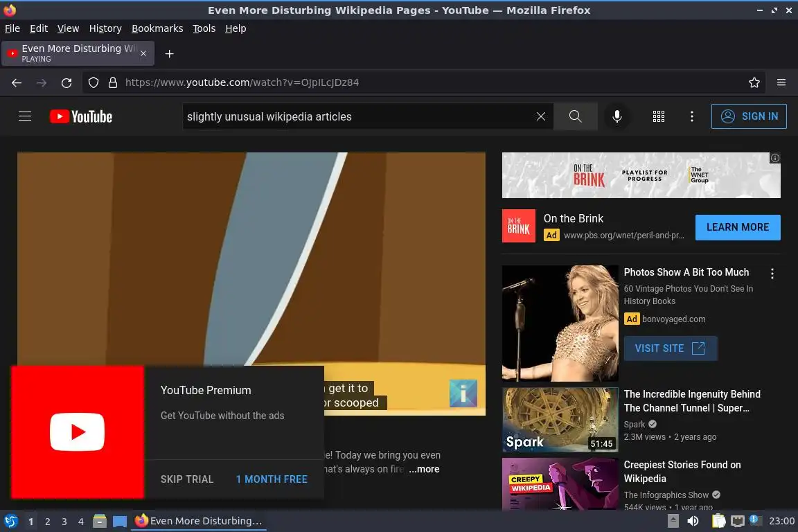Open ad info icon on banner
This screenshot has width=798, height=532.
(774, 158)
